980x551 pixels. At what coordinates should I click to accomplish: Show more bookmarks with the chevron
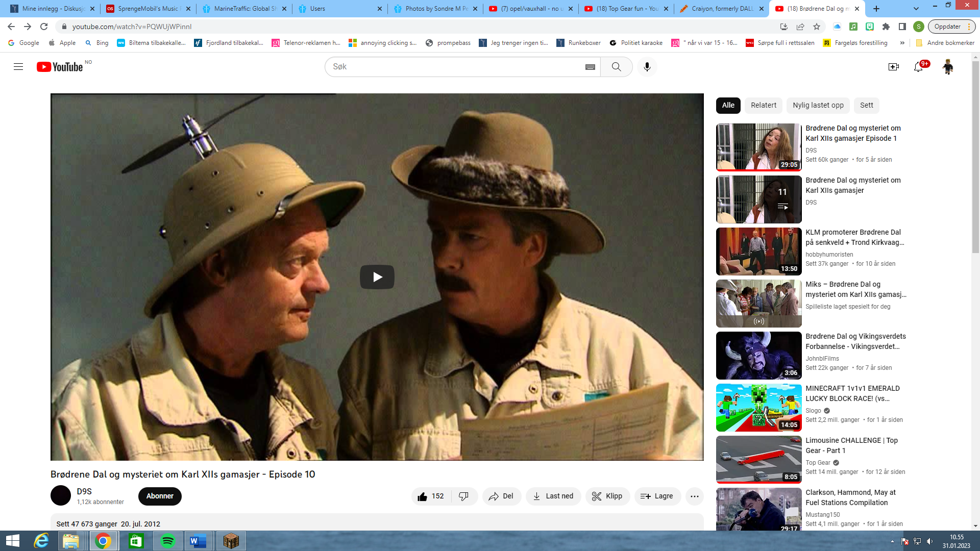(x=902, y=43)
